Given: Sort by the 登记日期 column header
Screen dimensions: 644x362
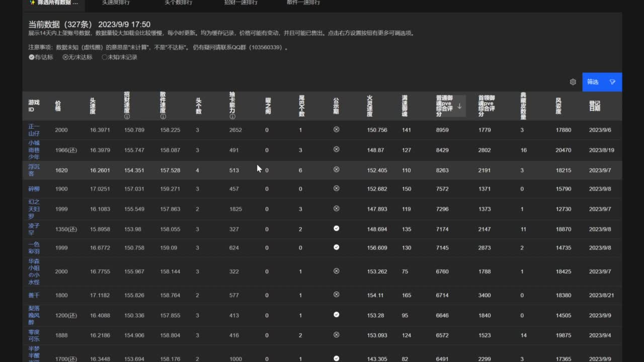Looking at the screenshot, I should [595, 106].
